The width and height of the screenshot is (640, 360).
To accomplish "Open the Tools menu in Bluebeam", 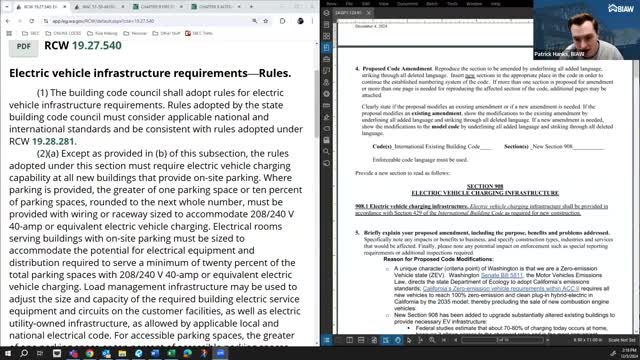I will tap(452, 4).
